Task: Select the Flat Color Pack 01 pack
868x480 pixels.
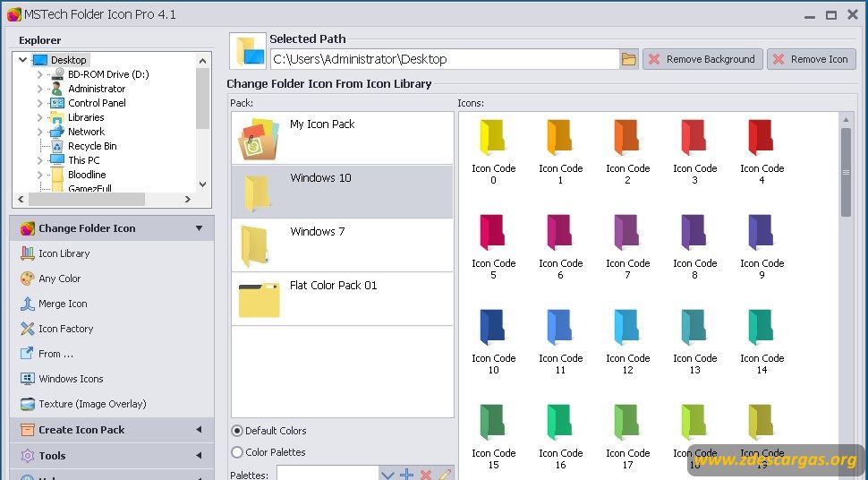Action: pos(342,299)
